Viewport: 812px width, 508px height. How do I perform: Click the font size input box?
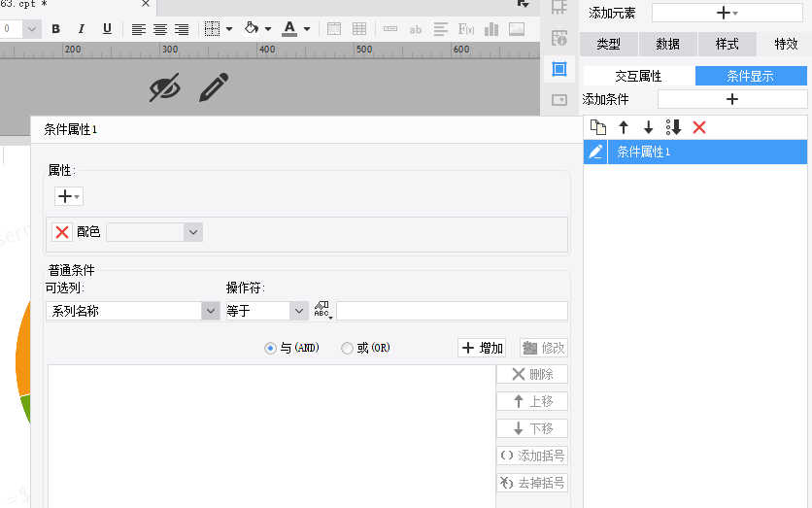tap(11, 29)
